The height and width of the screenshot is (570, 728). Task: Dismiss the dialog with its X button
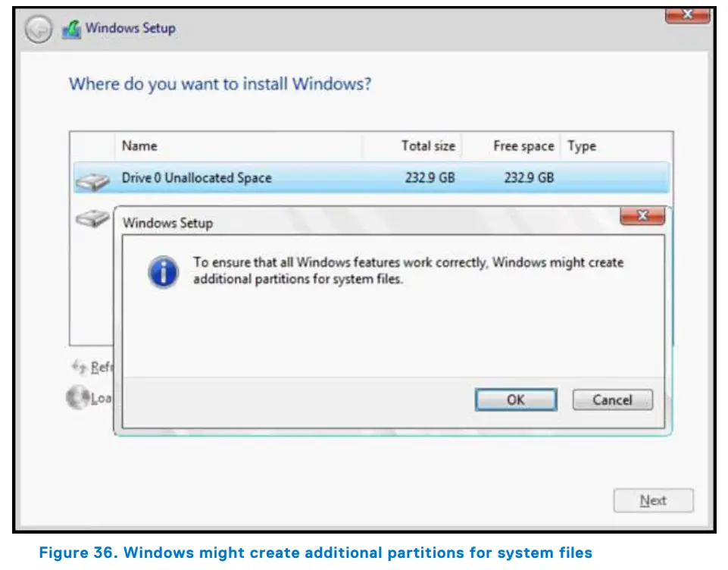[x=641, y=215]
